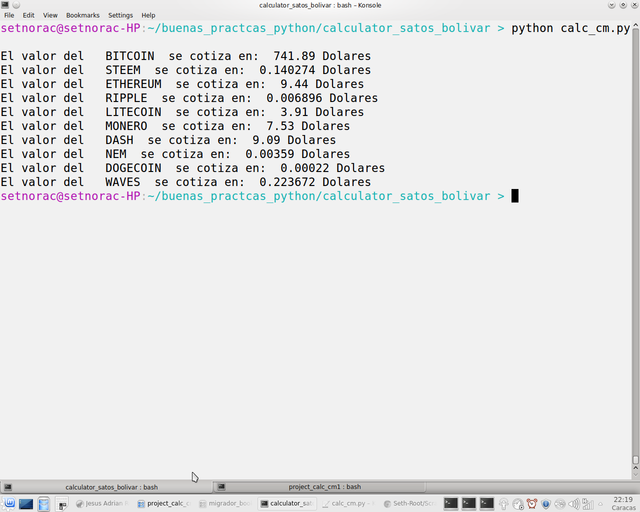Click the blue shield update tray icon

click(546, 504)
